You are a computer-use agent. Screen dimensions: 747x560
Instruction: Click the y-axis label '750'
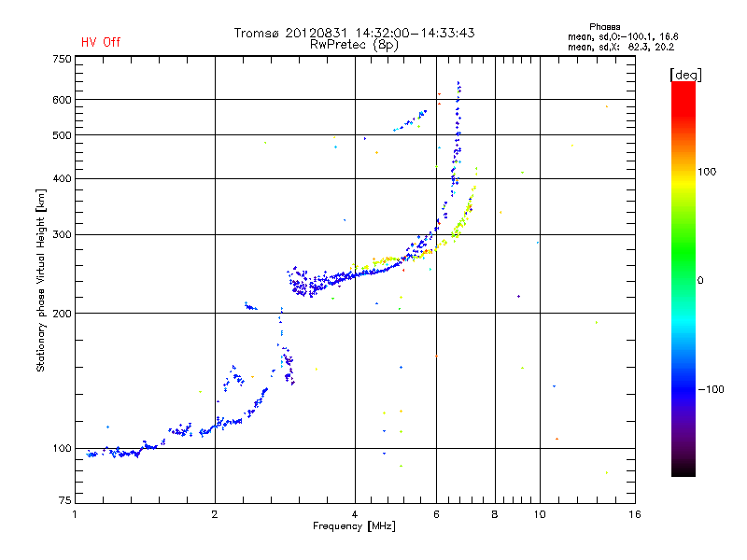tap(62, 59)
